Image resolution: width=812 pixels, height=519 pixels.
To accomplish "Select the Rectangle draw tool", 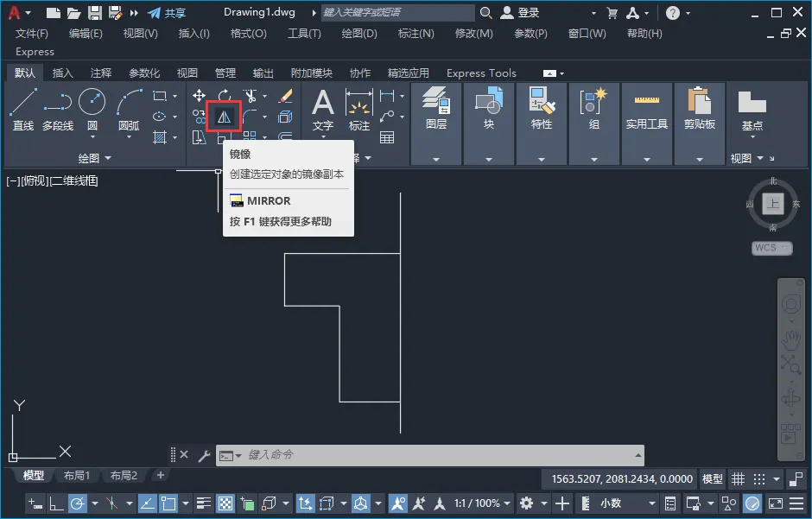I will [160, 96].
